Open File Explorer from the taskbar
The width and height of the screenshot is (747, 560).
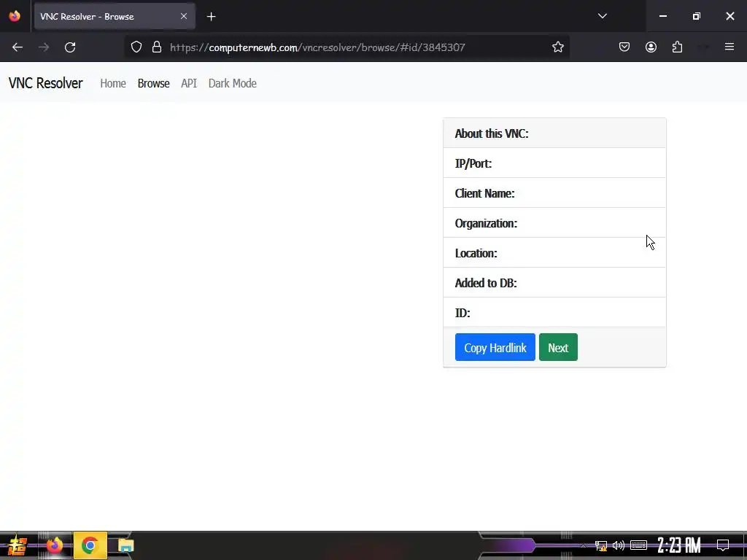tap(125, 545)
